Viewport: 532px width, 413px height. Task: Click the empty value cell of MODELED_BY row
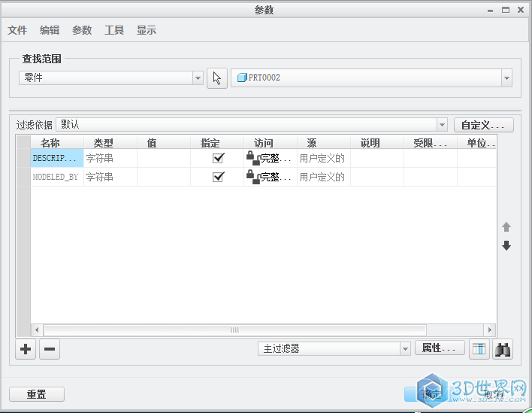tap(164, 177)
